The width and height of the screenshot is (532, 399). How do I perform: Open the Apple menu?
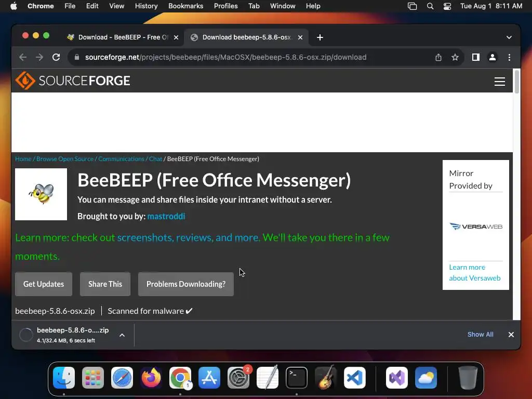[x=14, y=6]
